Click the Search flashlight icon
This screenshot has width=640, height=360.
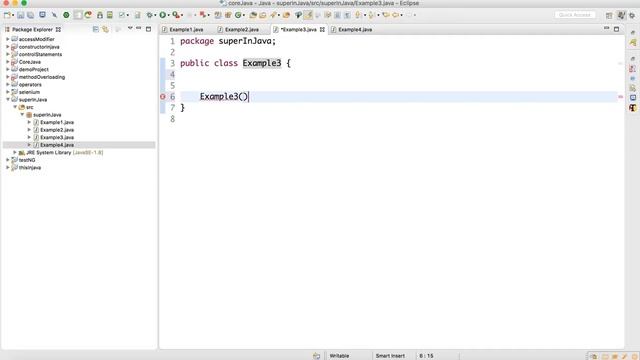[273, 15]
